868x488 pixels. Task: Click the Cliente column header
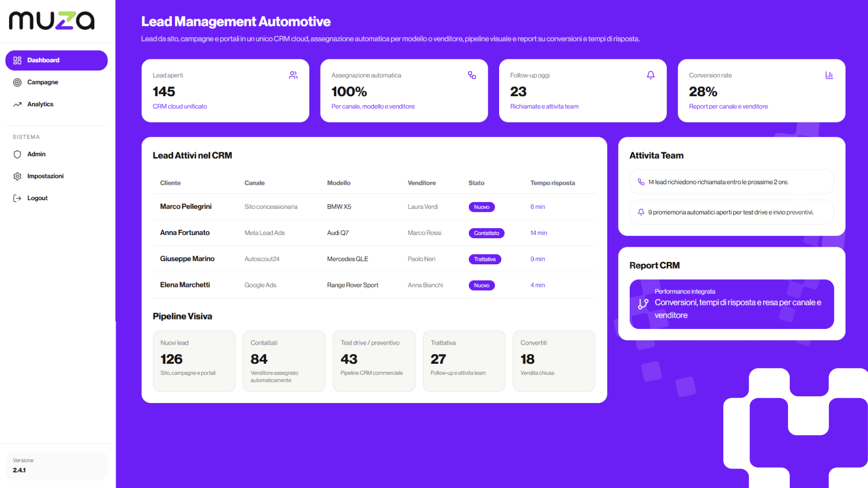(170, 183)
